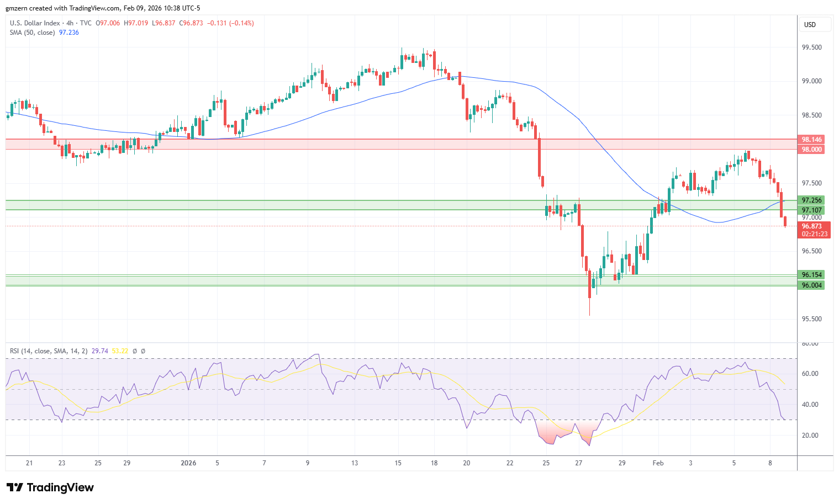Click the 98.500 price axis label
The width and height of the screenshot is (839, 504).
click(x=811, y=115)
